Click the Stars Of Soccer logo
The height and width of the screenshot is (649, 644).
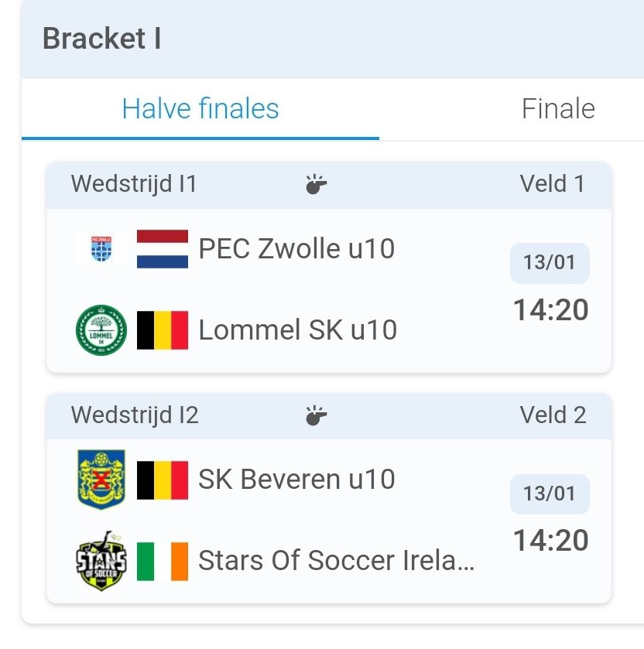pyautogui.click(x=101, y=561)
